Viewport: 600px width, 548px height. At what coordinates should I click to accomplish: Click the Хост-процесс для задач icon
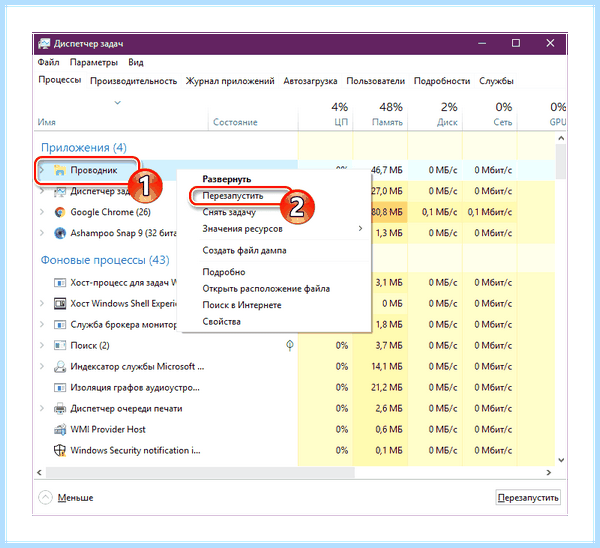[60, 283]
